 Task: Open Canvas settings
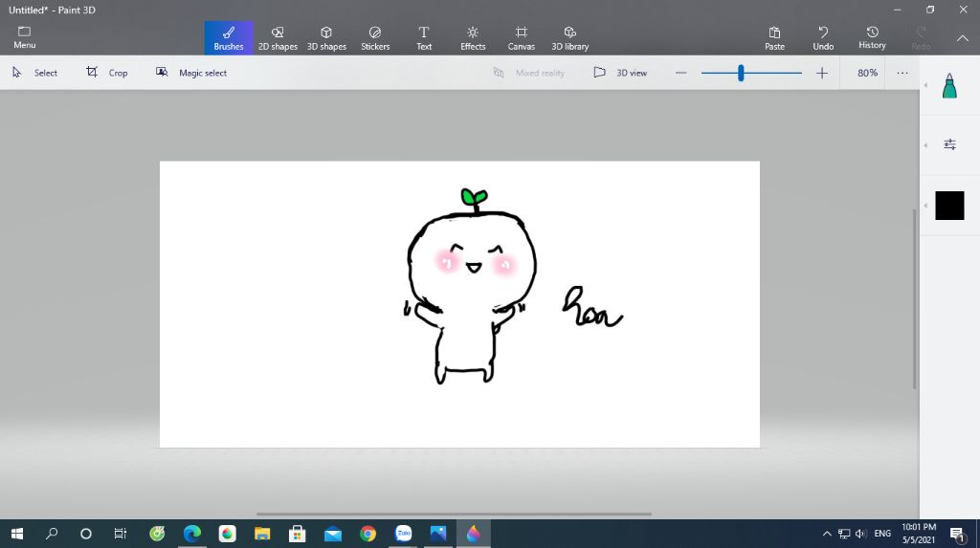coord(521,38)
